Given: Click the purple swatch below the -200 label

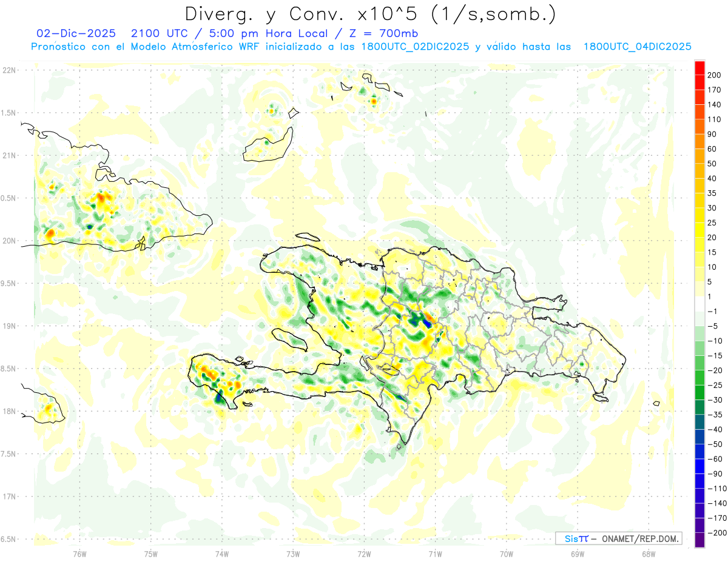Looking at the screenshot, I should (x=699, y=540).
